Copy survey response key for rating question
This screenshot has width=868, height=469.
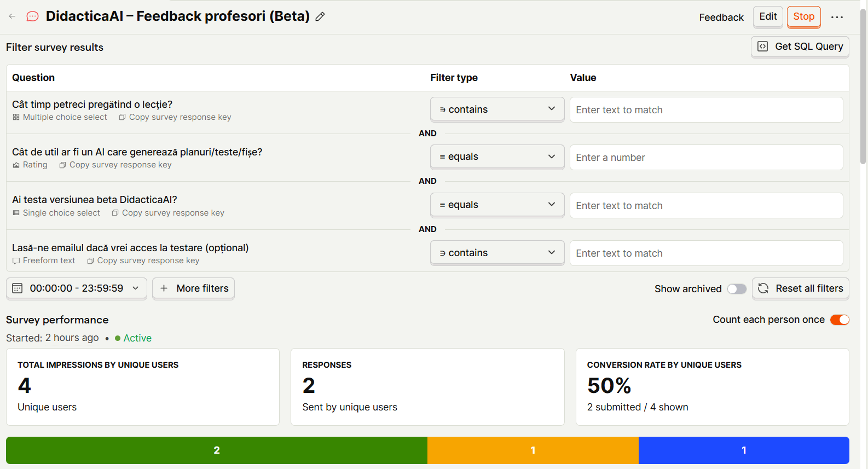coord(115,165)
